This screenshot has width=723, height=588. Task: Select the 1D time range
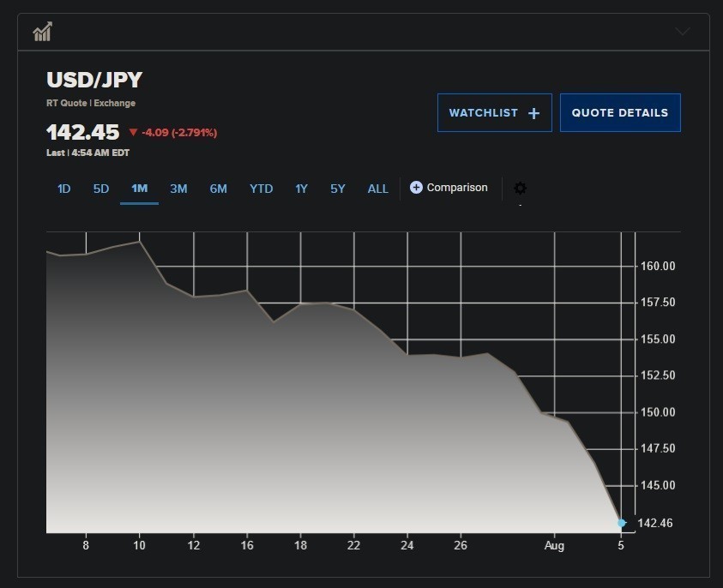(x=63, y=189)
